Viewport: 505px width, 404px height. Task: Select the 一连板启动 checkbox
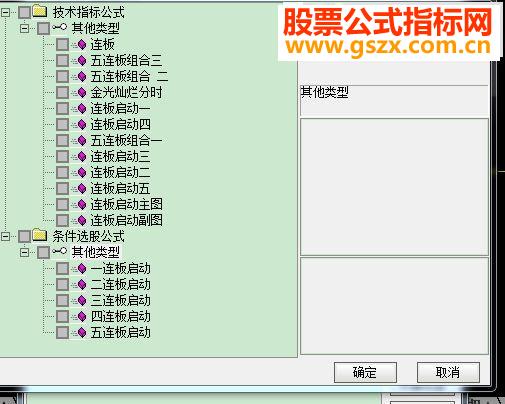coord(62,268)
